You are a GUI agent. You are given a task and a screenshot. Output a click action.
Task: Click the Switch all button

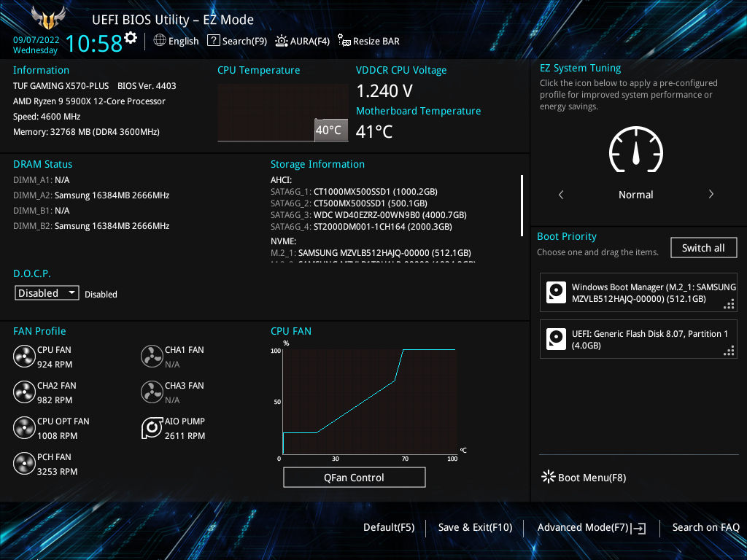click(704, 248)
